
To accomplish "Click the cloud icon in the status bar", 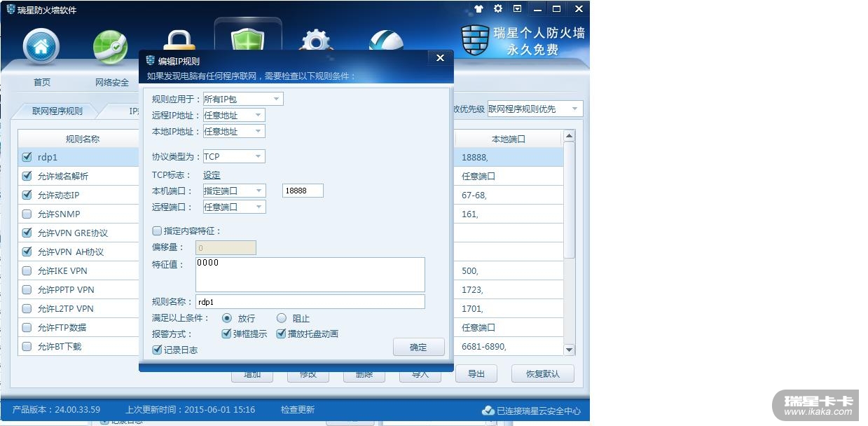I will (488, 411).
